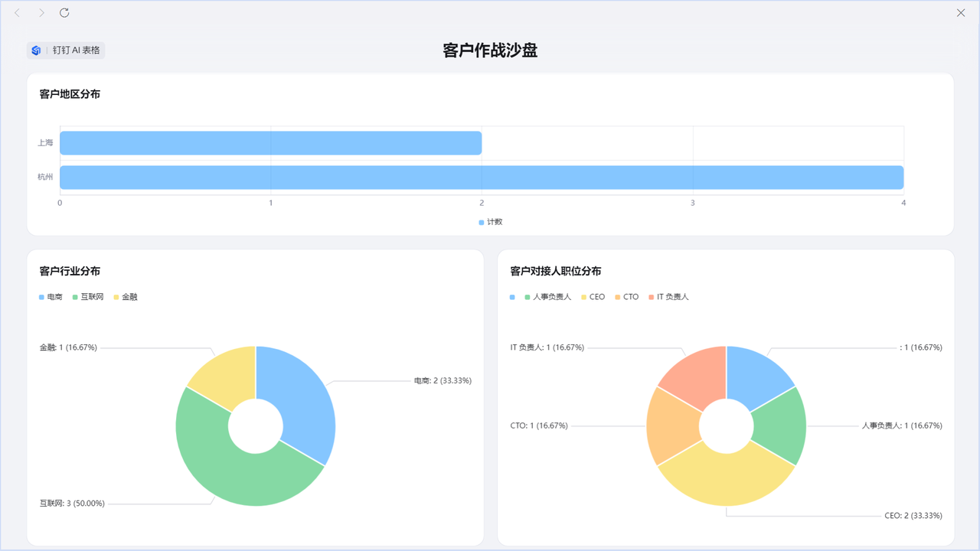The width and height of the screenshot is (980, 551).
Task: Toggle the 计数 legend in the region chart
Action: [x=490, y=222]
